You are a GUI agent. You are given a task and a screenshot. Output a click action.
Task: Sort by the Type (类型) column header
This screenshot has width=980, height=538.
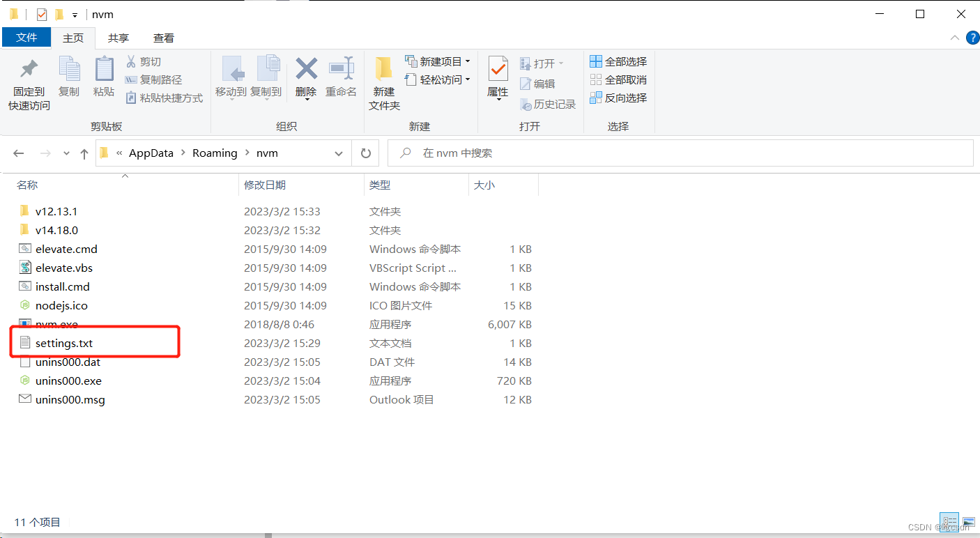point(380,185)
